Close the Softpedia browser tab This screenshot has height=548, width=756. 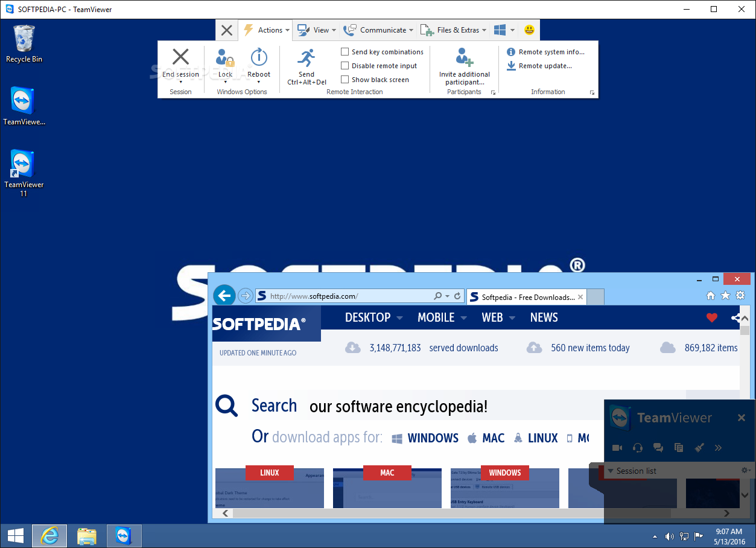point(580,297)
